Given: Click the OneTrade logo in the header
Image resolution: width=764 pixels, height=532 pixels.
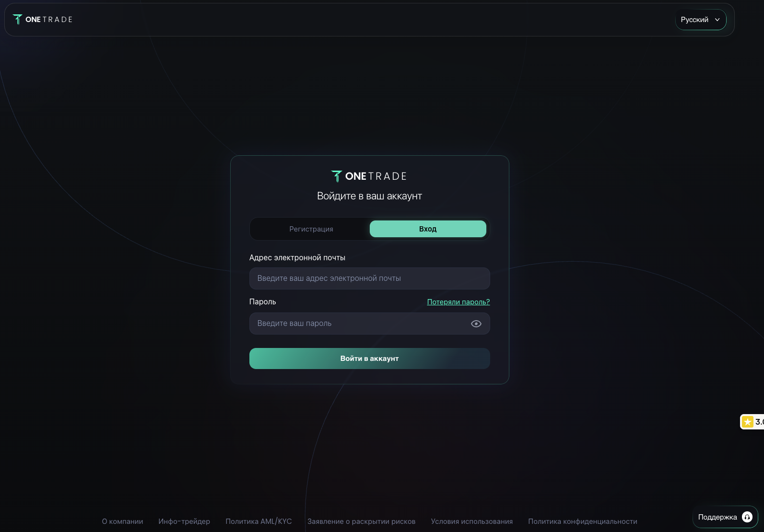Looking at the screenshot, I should coord(42,19).
